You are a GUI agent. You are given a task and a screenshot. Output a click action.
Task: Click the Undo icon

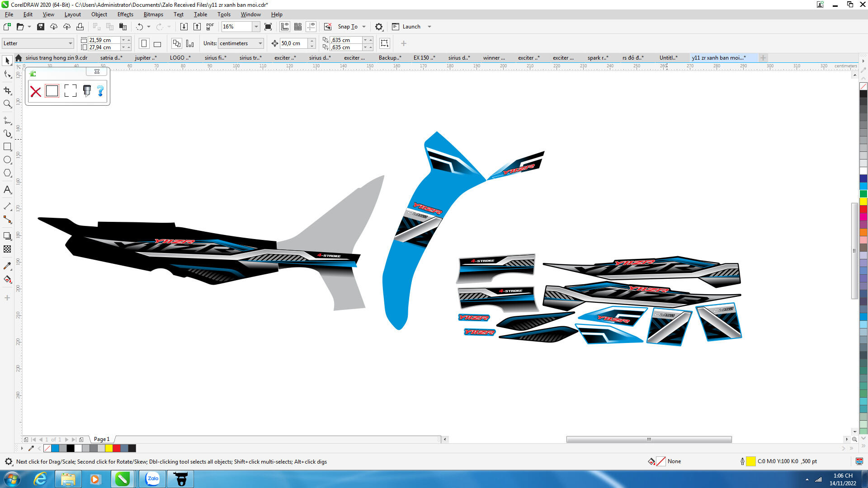point(140,27)
